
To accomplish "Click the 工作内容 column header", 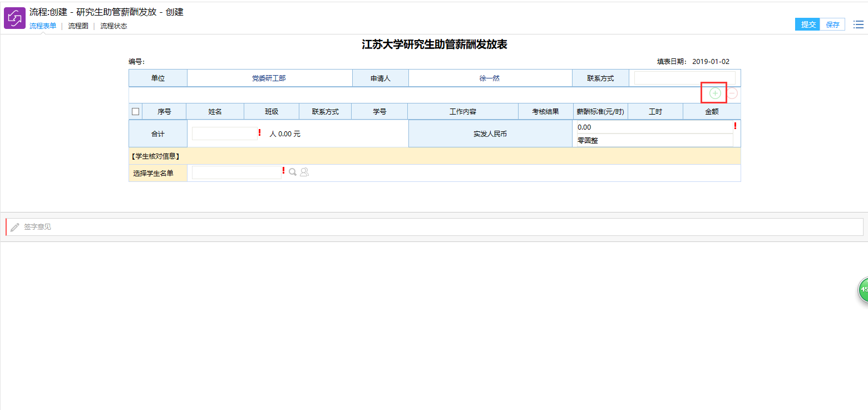I will pos(463,111).
